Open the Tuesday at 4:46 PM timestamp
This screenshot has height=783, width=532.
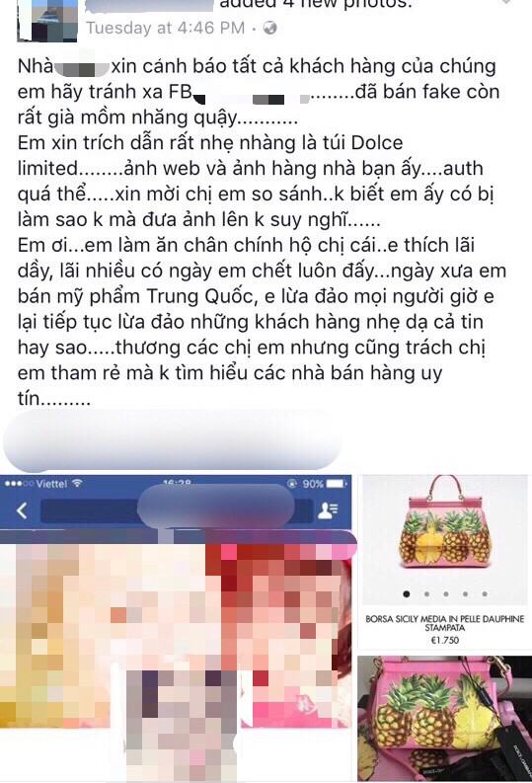pyautogui.click(x=165, y=28)
